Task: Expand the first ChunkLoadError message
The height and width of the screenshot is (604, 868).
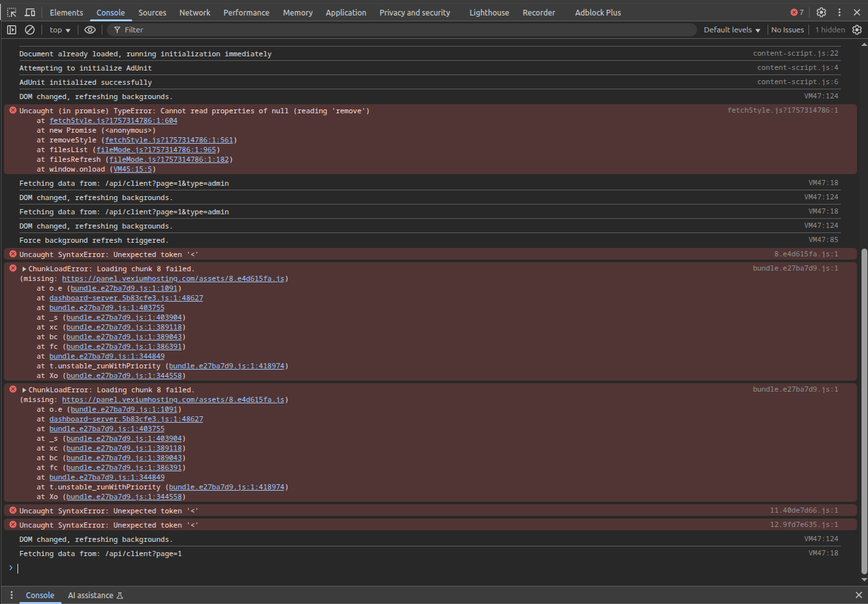Action: tap(24, 269)
